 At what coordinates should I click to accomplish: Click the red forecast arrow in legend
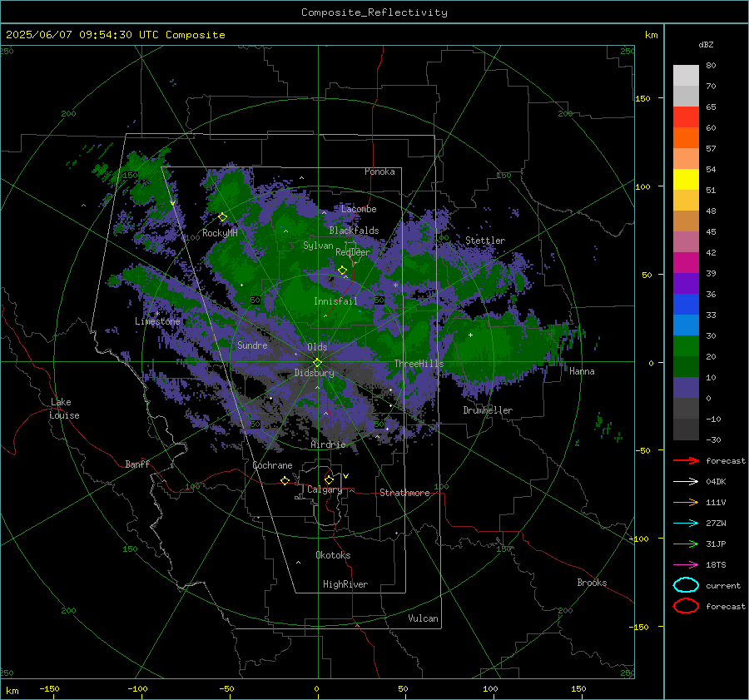tap(686, 460)
